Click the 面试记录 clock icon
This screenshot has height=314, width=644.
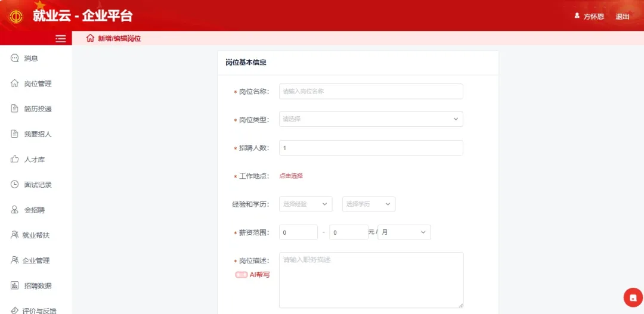point(14,184)
